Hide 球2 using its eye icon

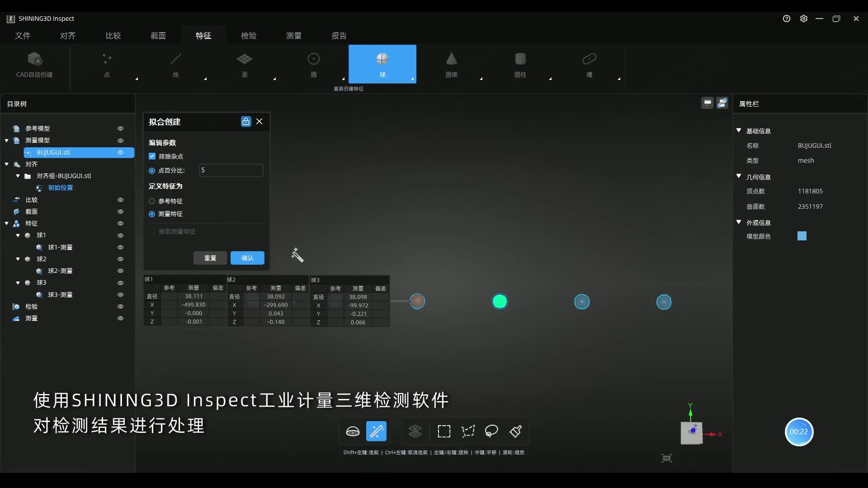pyautogui.click(x=120, y=259)
